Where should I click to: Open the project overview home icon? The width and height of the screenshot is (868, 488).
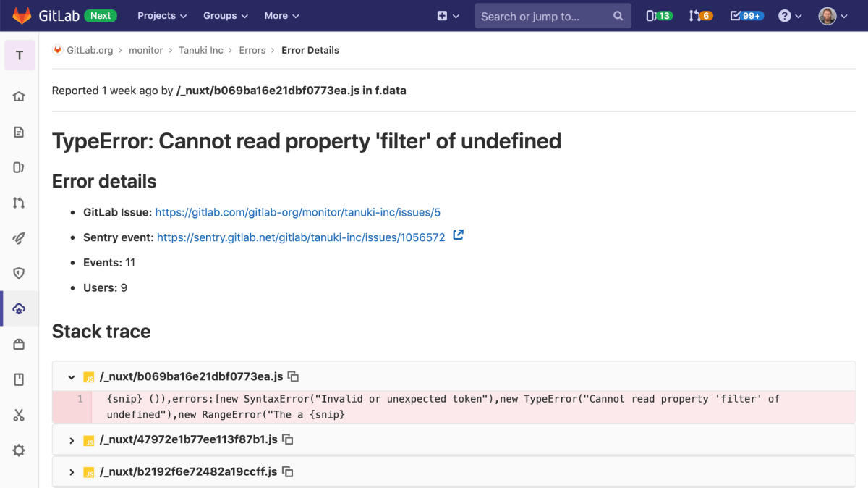click(x=20, y=96)
